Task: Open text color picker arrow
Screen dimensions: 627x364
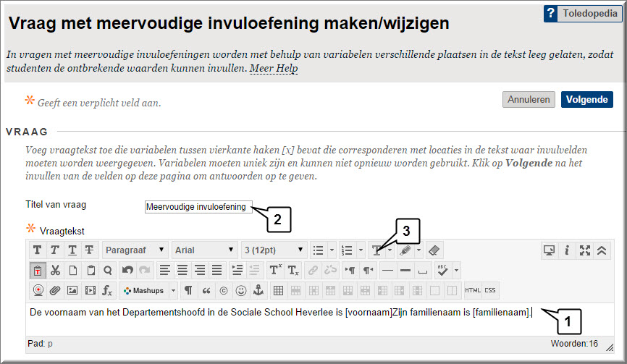Action: (390, 250)
